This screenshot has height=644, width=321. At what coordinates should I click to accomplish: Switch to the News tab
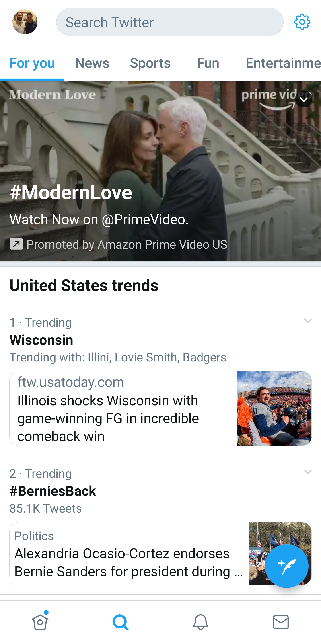92,63
